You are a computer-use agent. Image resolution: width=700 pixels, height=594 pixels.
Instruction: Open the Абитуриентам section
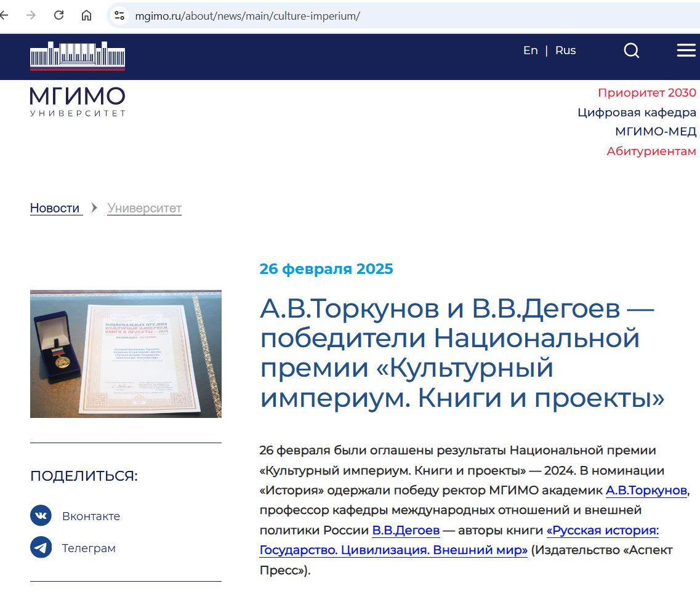click(651, 151)
